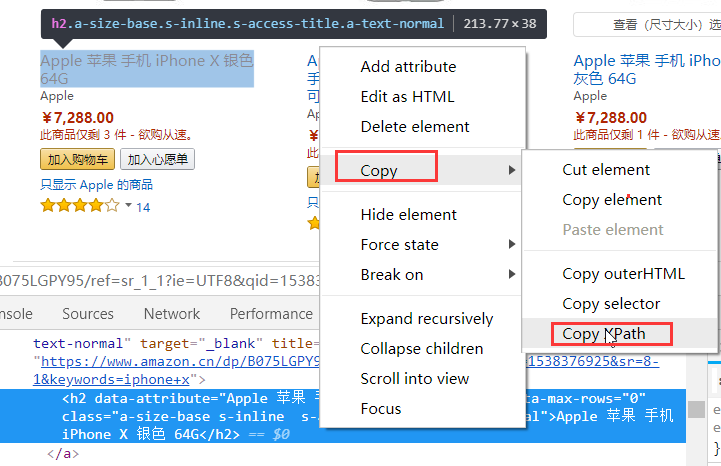Open the 只显示 Apple 的商品 link

(x=96, y=185)
